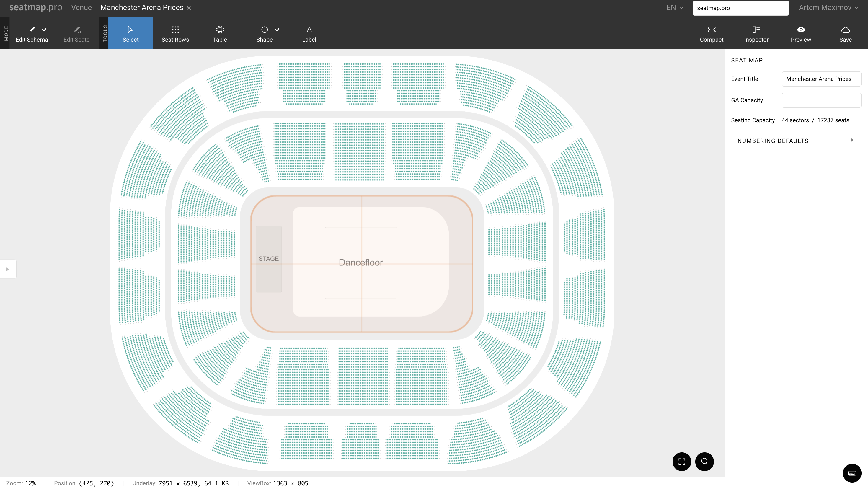Save the seat map via cloud icon

845,34
